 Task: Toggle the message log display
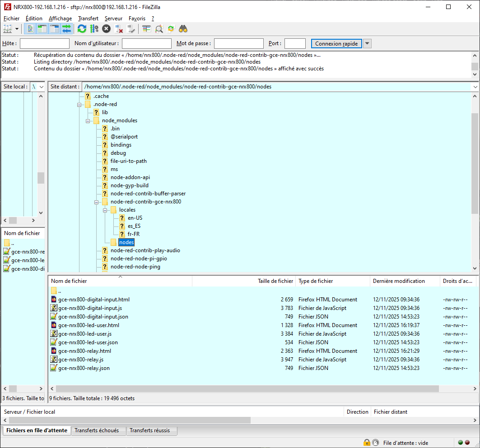click(x=30, y=29)
